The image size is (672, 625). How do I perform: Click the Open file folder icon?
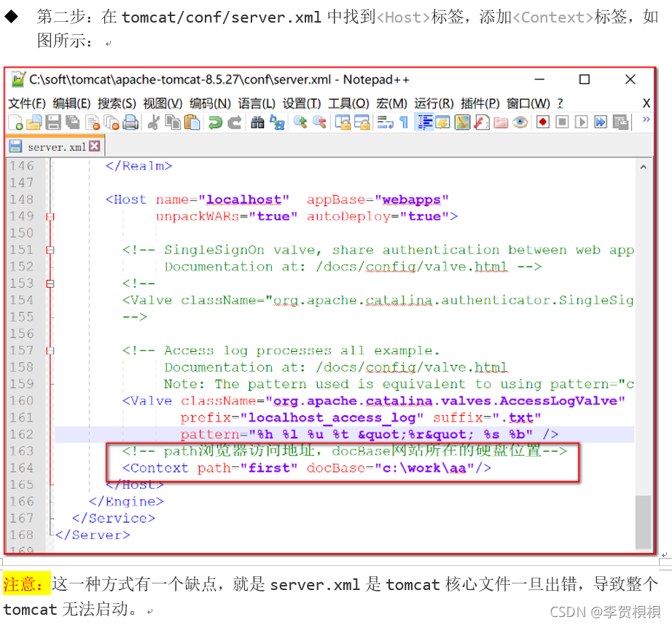pyautogui.click(x=34, y=122)
